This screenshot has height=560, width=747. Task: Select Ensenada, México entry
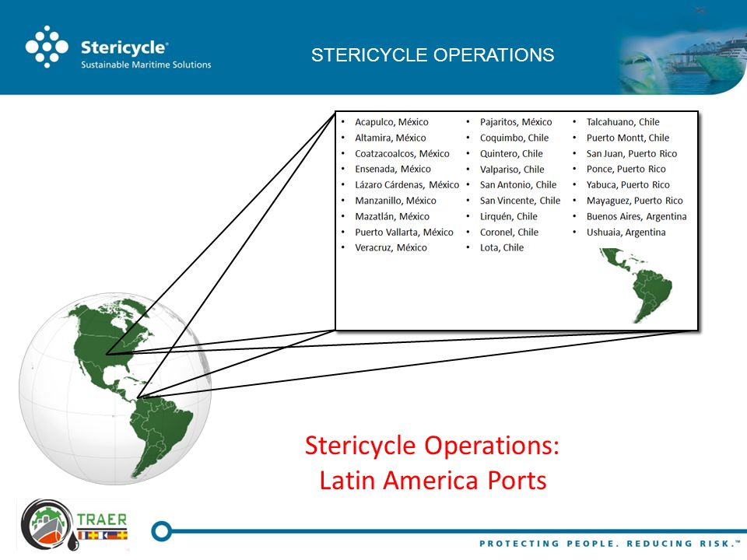[392, 169]
